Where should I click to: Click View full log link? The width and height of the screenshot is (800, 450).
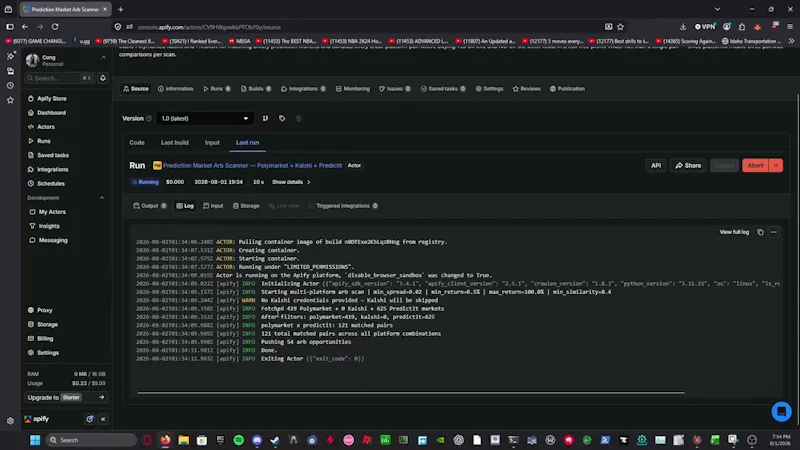pos(734,232)
